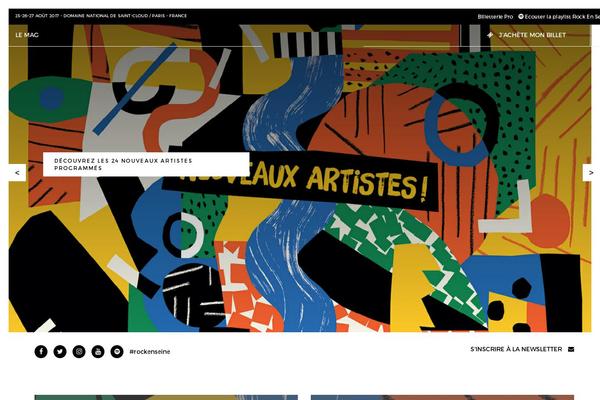Click the Nouveaux Artistes banner image

300,180
